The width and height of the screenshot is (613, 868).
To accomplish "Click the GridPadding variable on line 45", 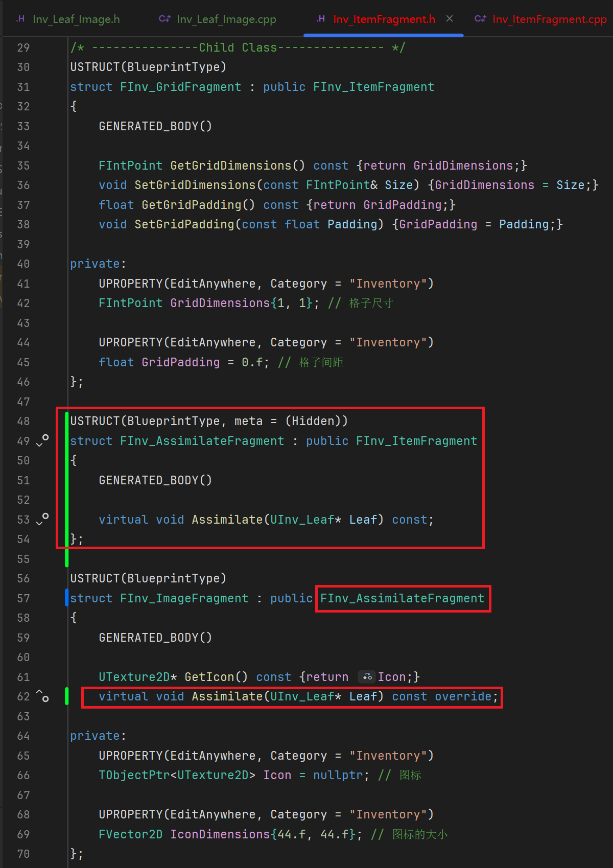I will (x=181, y=362).
